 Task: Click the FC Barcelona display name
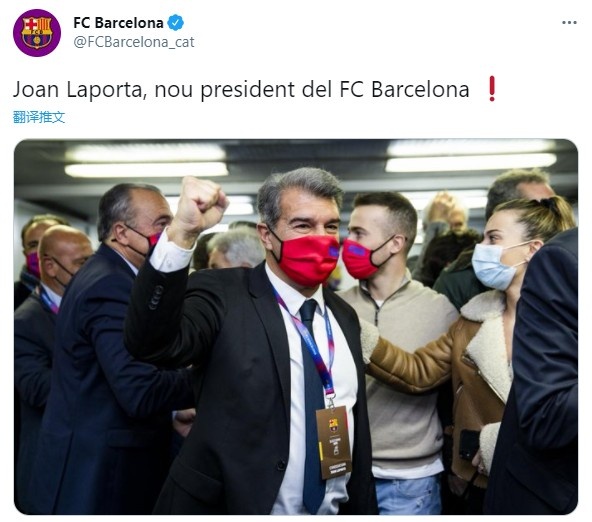pos(118,23)
